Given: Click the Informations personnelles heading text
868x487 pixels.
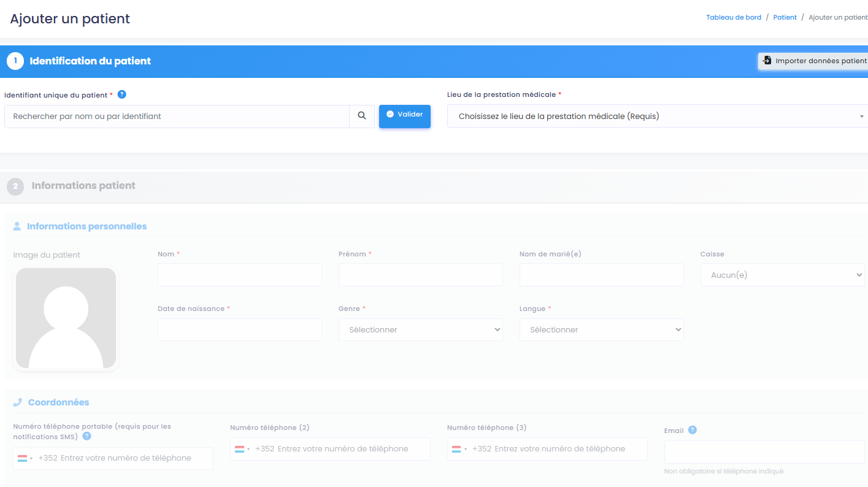Looking at the screenshot, I should [x=87, y=226].
